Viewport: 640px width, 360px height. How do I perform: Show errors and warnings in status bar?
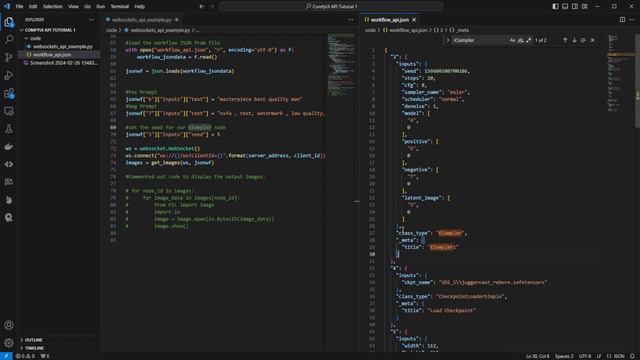pos(25,356)
